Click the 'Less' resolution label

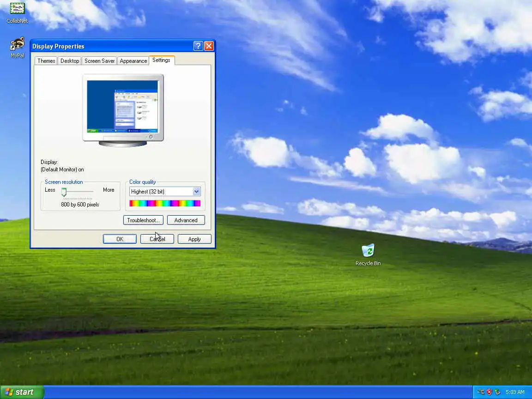(50, 190)
